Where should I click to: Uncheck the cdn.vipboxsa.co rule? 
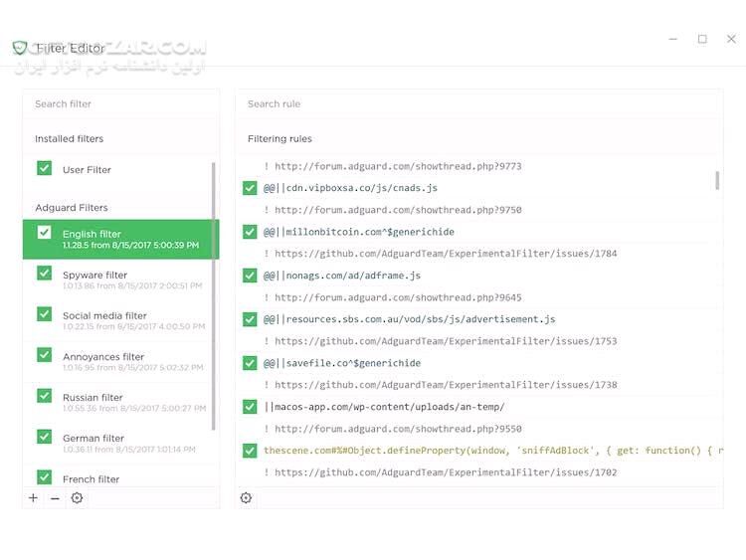click(x=250, y=188)
